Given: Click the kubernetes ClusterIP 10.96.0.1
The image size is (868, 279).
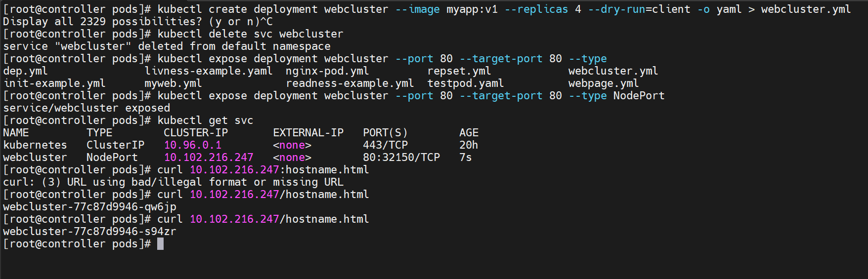Looking at the screenshot, I should 193,145.
